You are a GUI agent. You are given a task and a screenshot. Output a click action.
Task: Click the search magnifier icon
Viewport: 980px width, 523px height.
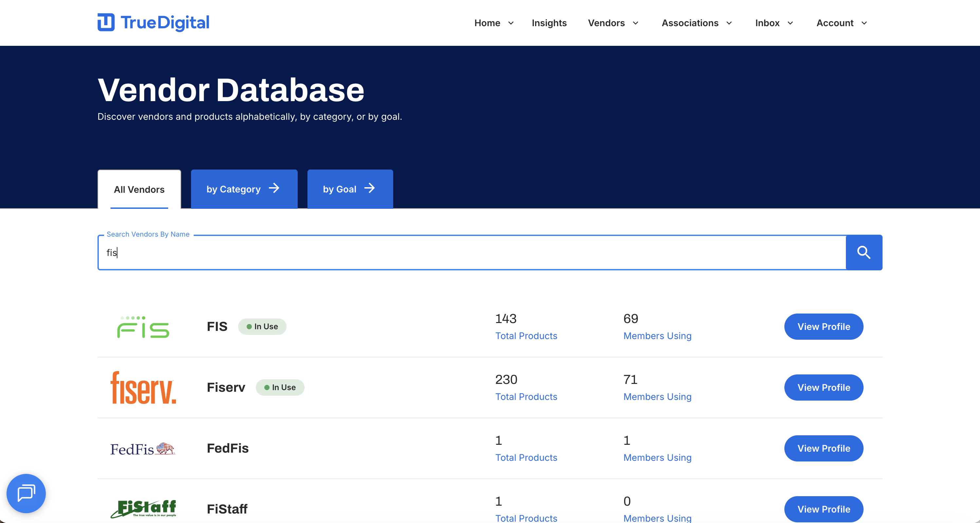coord(864,252)
